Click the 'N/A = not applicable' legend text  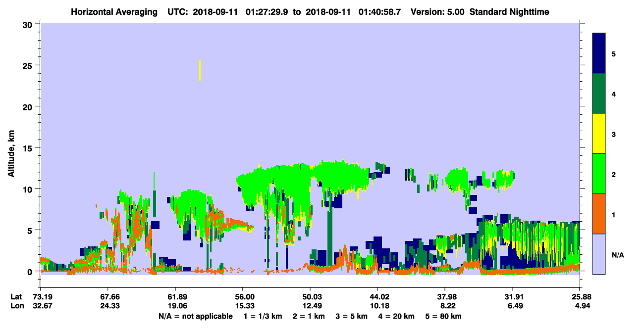pyautogui.click(x=195, y=316)
